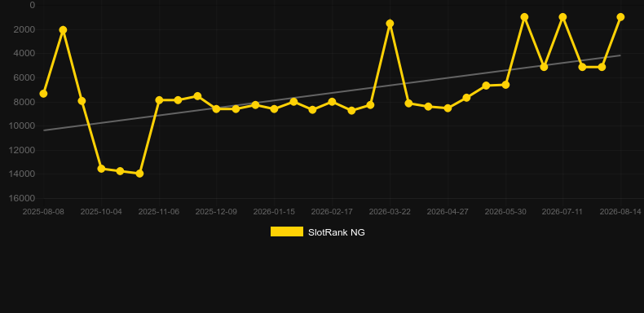The height and width of the screenshot is (313, 644).
Task: Select the data point above 2026-04-27
Action: (448, 108)
